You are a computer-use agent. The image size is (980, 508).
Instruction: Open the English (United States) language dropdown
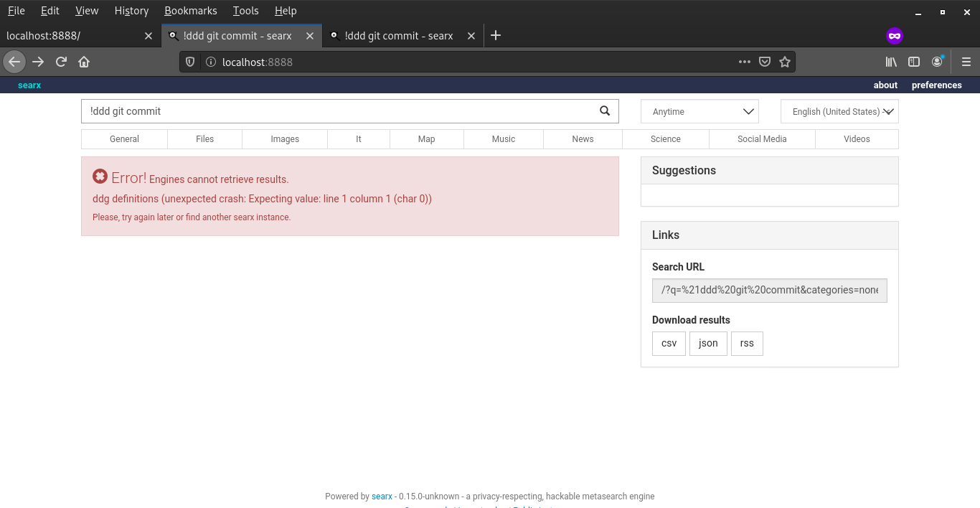[x=839, y=111]
